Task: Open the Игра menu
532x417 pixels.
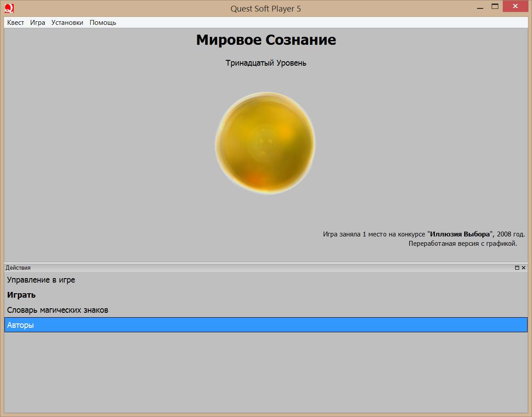Action: tap(38, 23)
